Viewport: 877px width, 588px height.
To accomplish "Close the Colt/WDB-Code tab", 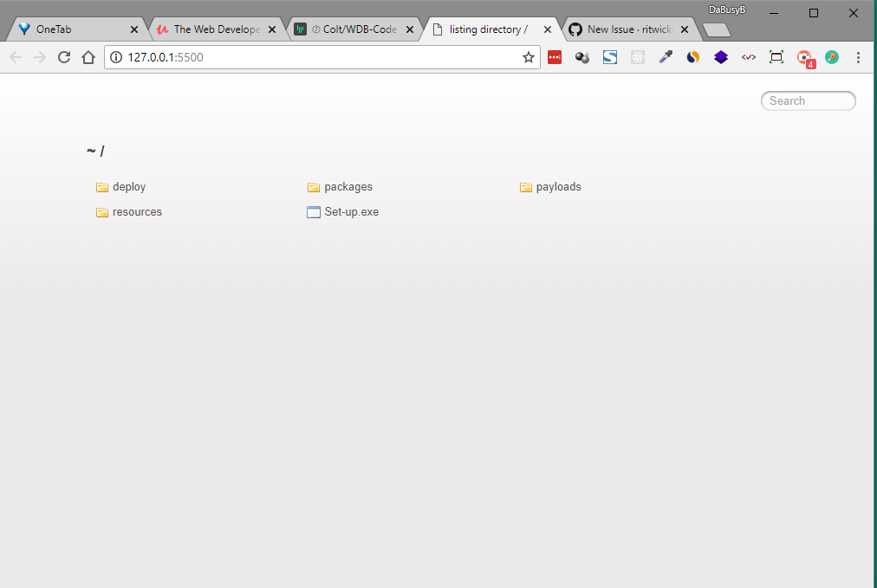I will pyautogui.click(x=410, y=29).
